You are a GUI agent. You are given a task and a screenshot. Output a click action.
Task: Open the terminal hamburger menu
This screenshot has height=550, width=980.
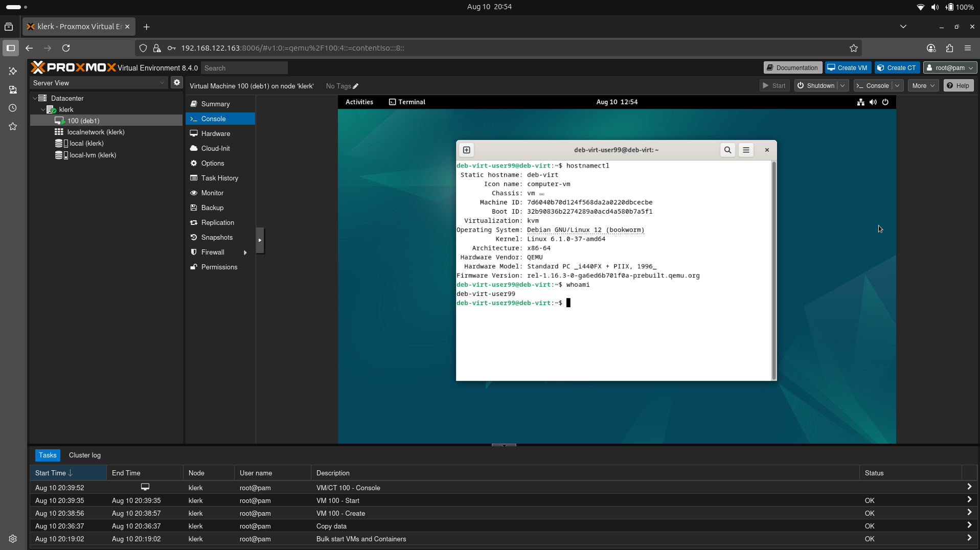tap(746, 150)
